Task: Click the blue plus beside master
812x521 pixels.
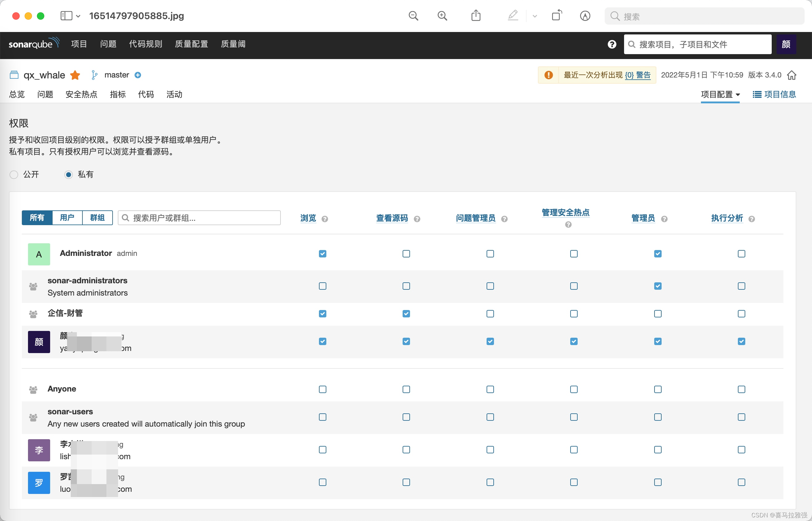Action: (138, 75)
